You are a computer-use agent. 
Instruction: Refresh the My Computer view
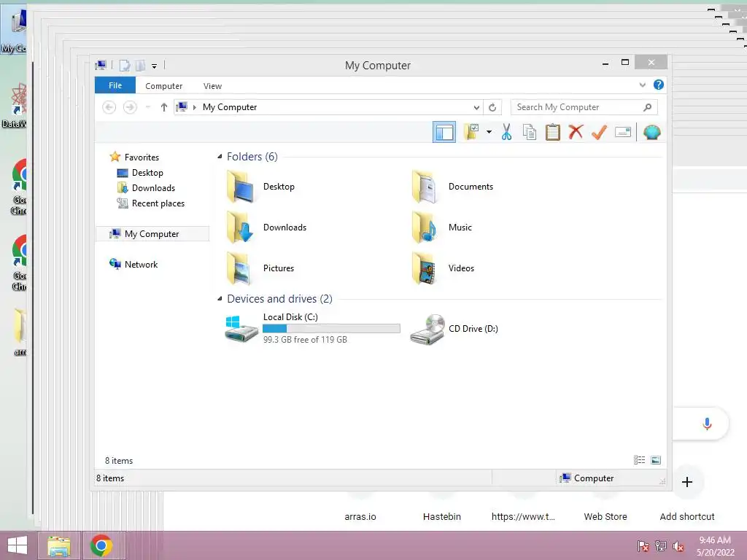pos(492,107)
